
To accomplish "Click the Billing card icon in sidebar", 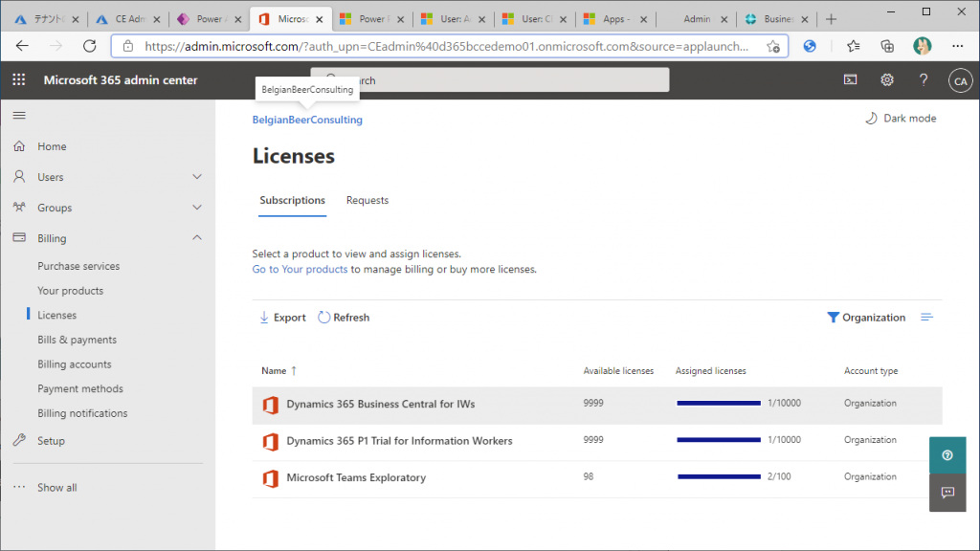I will click(x=19, y=238).
